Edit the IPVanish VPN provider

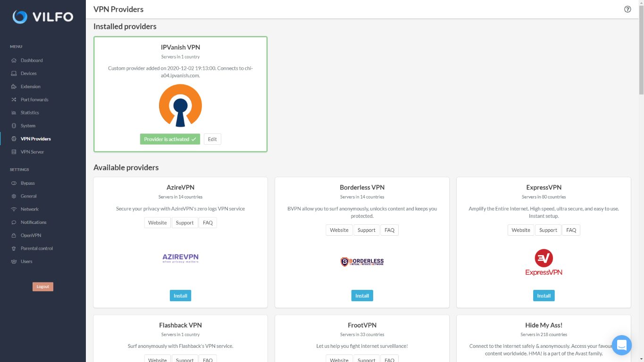tap(212, 139)
